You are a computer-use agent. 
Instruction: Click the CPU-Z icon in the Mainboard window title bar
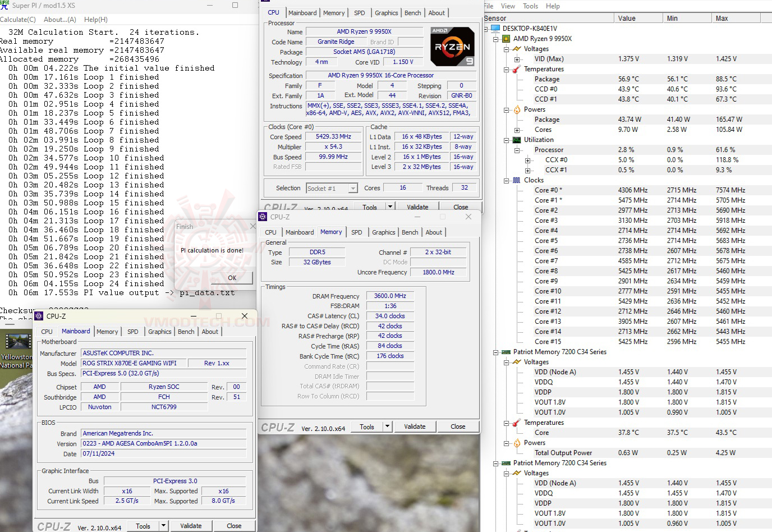39,316
